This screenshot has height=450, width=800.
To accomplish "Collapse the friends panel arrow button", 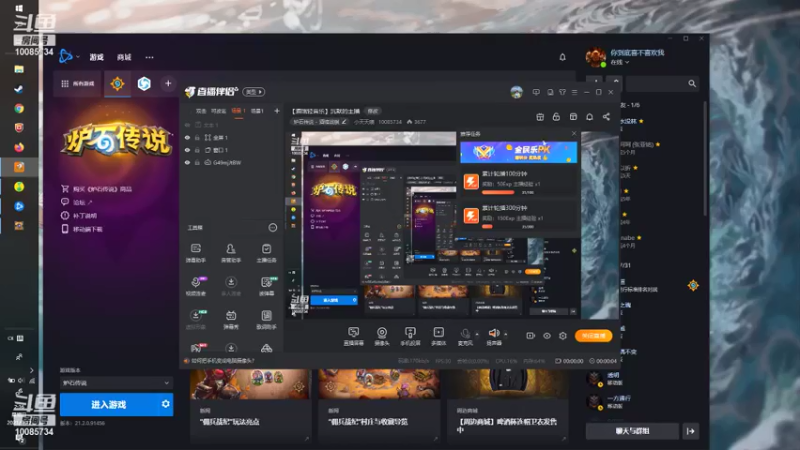I will point(690,431).
